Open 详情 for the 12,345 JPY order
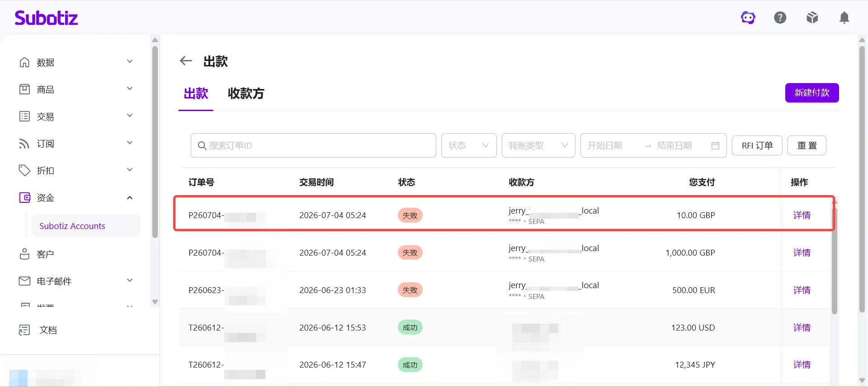Image resolution: width=868 pixels, height=387 pixels. [802, 365]
